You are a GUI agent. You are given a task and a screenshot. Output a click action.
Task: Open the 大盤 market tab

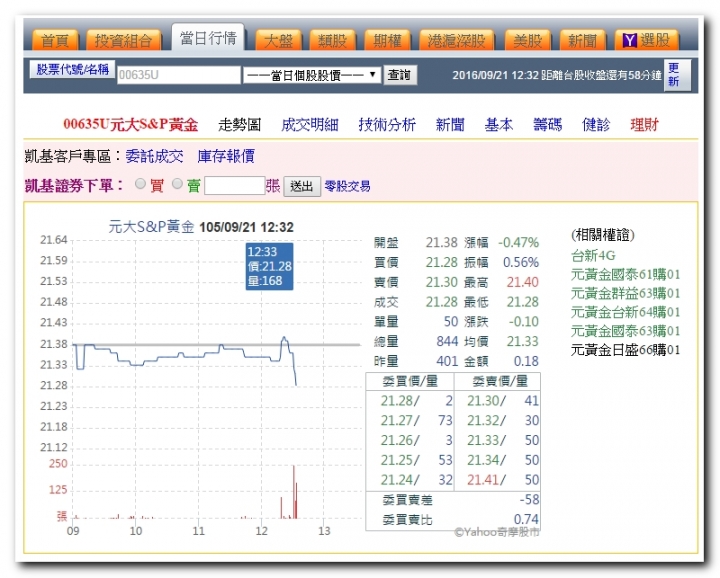point(277,40)
